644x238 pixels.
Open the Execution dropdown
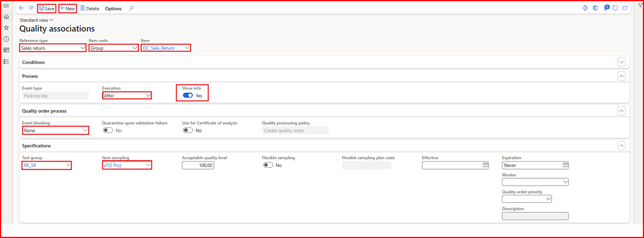click(127, 96)
